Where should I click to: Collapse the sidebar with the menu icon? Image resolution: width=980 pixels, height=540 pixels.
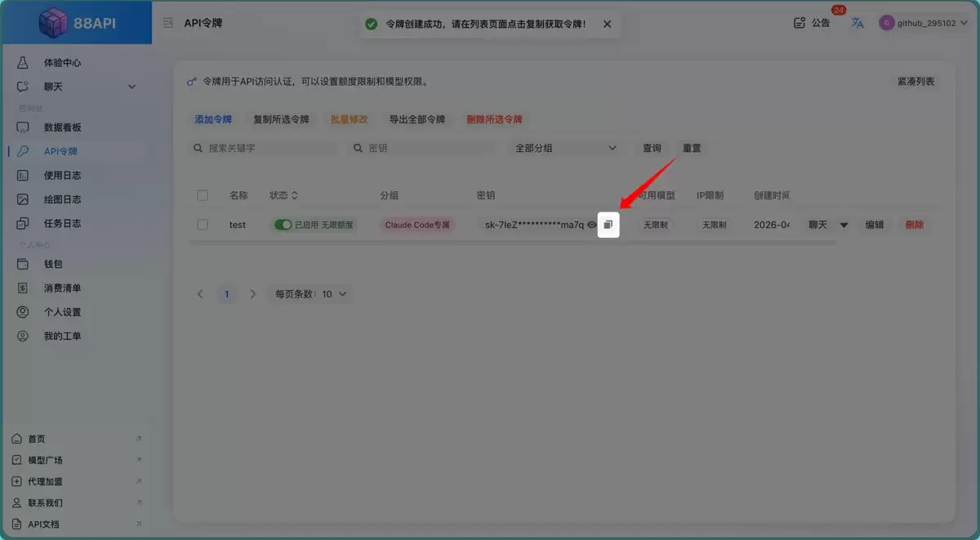[168, 23]
